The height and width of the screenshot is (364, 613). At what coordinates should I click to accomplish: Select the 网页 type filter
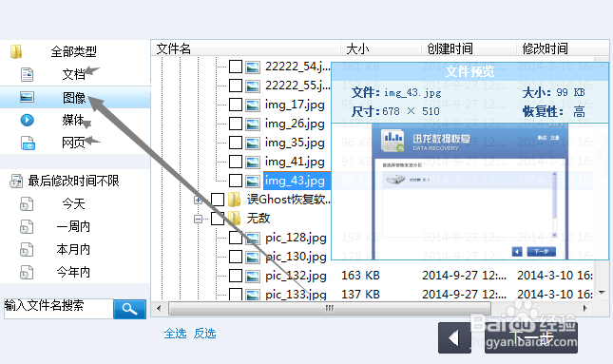75,143
